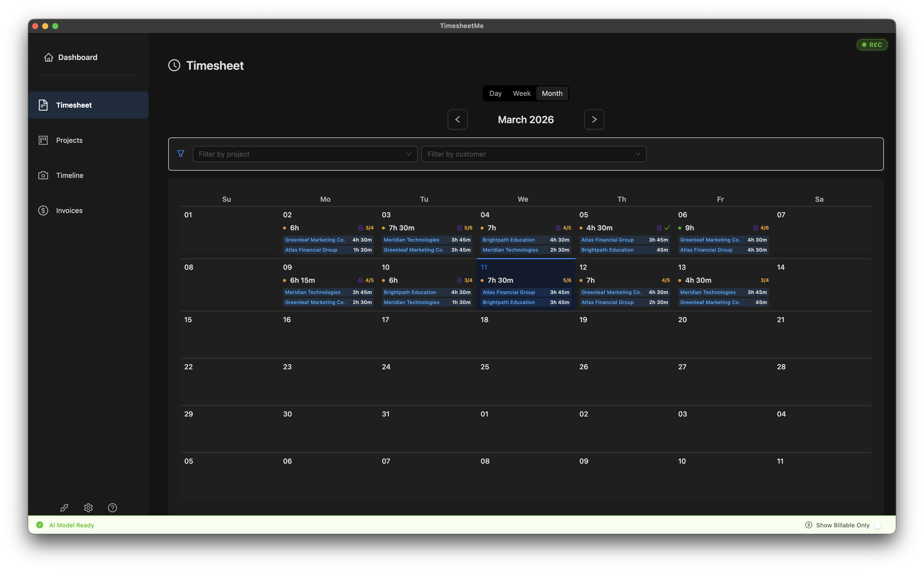Click the plug integrations icon
This screenshot has width=924, height=571.
64,508
